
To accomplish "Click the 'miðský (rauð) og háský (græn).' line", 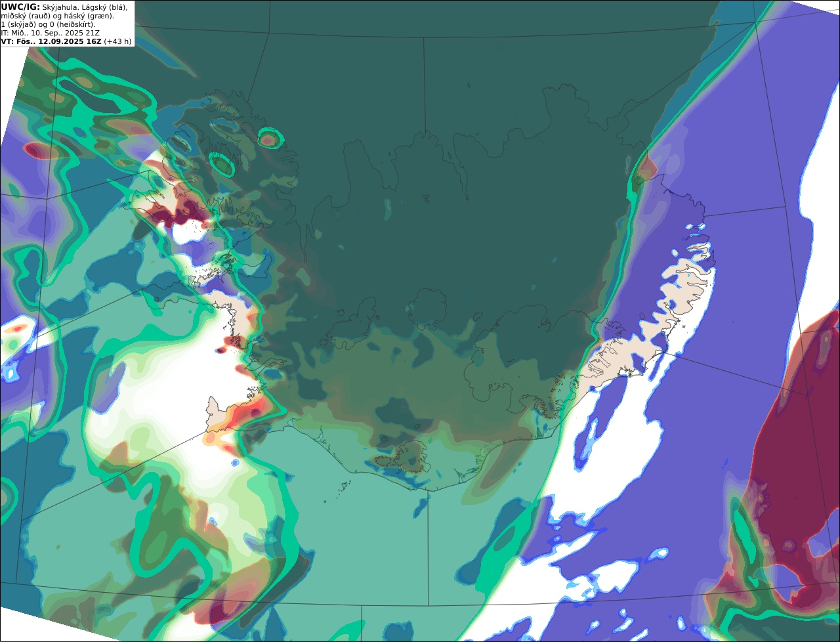I will point(57,15).
